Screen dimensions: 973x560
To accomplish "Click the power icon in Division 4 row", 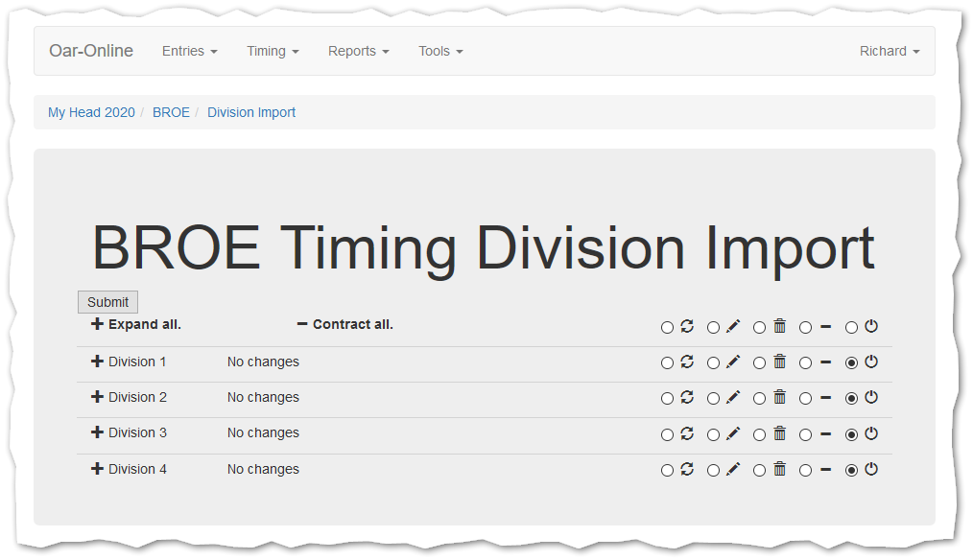I will (871, 469).
